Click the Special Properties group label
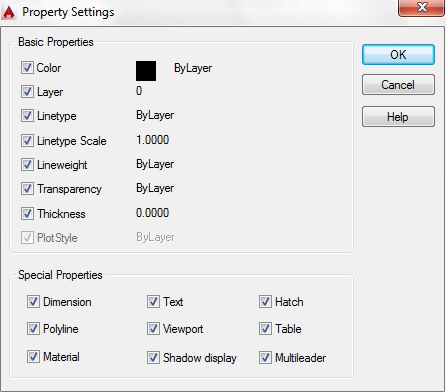446x392 pixels. 60,275
